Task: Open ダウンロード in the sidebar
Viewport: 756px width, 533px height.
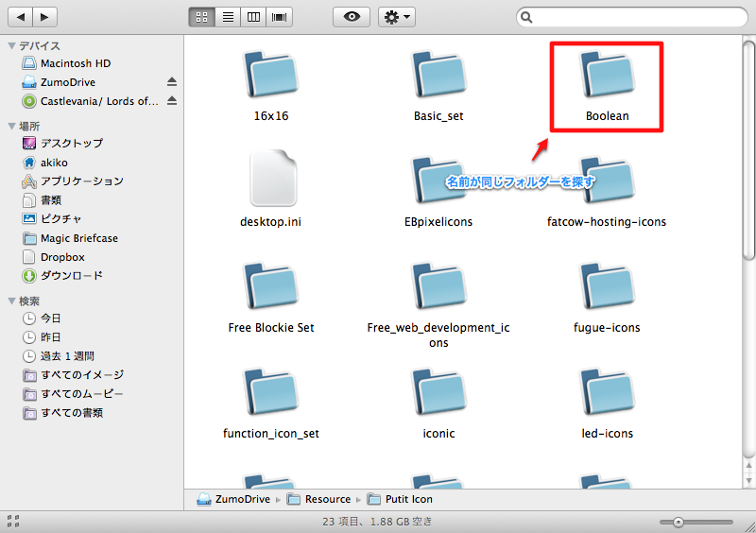Action: [x=62, y=276]
